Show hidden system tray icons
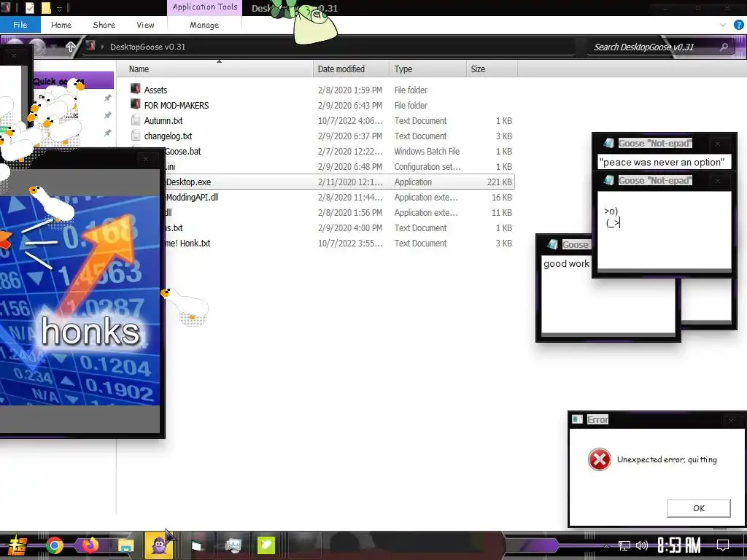 [606, 545]
